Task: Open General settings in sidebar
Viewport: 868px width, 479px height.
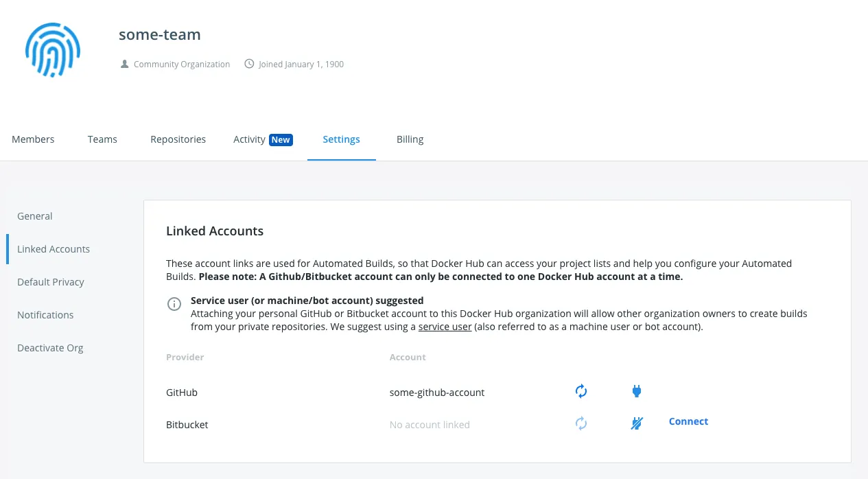Action: [x=35, y=216]
